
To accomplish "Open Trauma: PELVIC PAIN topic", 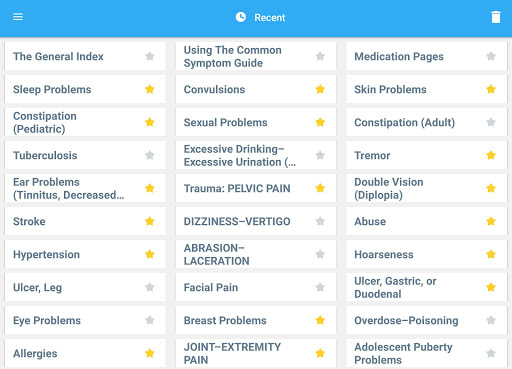I will tap(237, 188).
